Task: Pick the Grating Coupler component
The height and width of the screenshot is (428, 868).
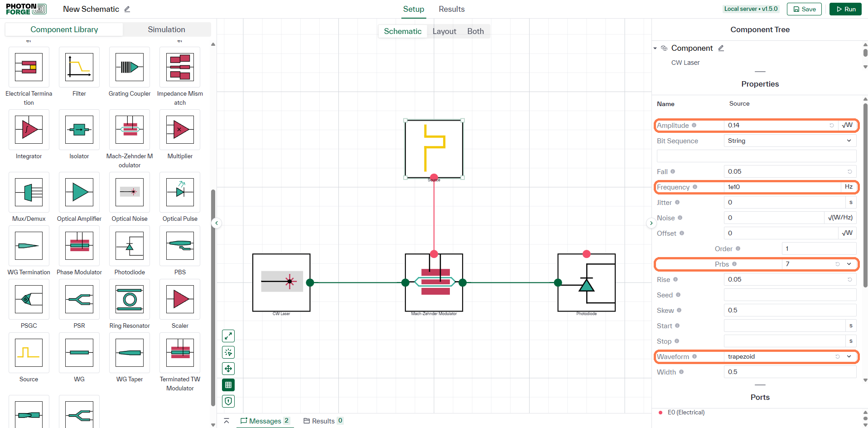Action: (x=130, y=67)
